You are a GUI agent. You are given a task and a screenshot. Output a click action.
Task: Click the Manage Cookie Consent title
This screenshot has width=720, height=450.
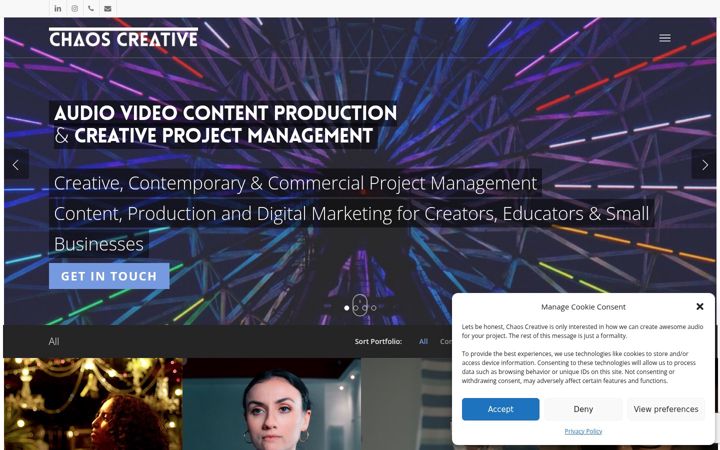[583, 307]
